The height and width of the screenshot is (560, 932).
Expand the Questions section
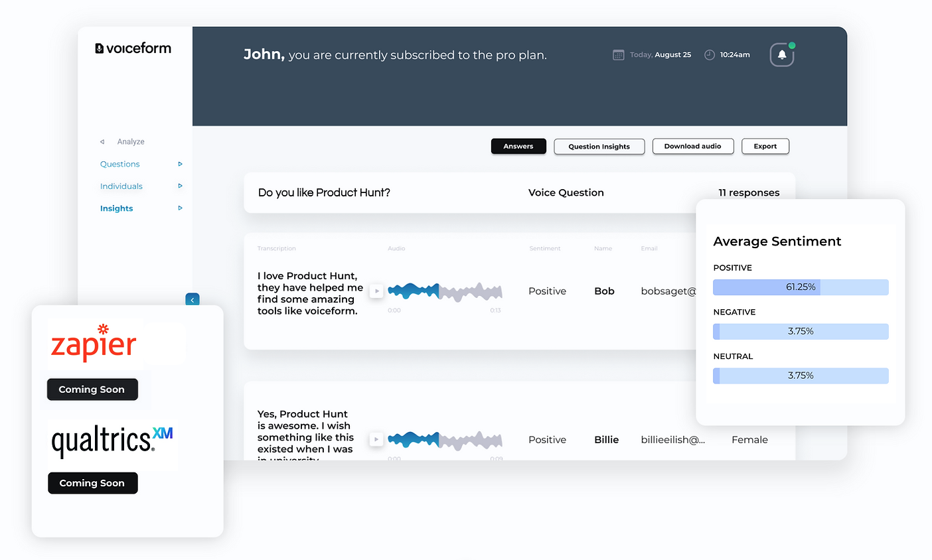coord(180,164)
